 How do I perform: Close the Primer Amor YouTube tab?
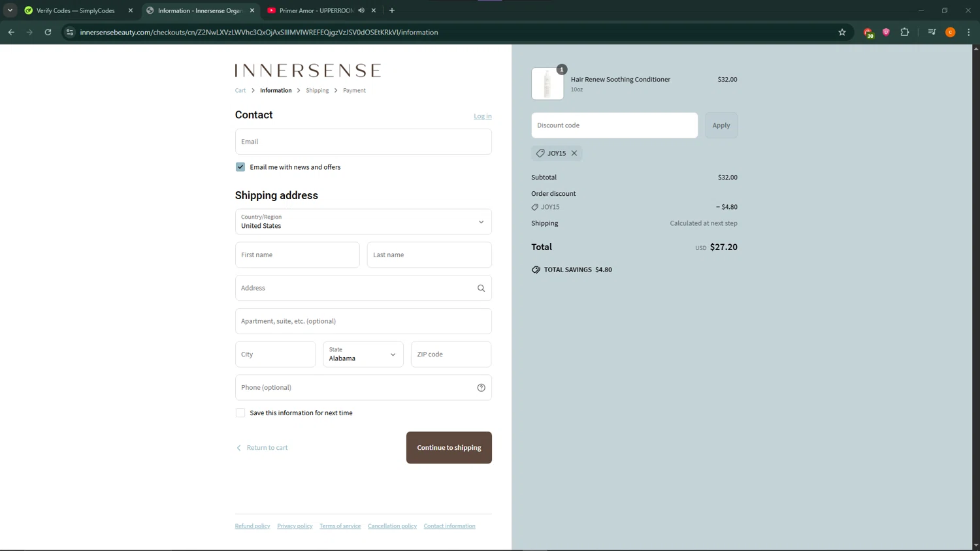point(374,10)
